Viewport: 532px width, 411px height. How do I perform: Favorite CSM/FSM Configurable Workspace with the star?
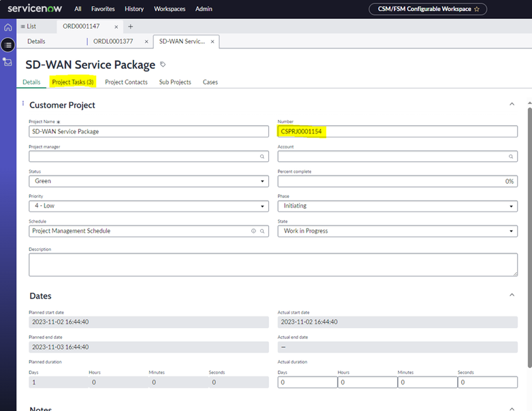(477, 9)
